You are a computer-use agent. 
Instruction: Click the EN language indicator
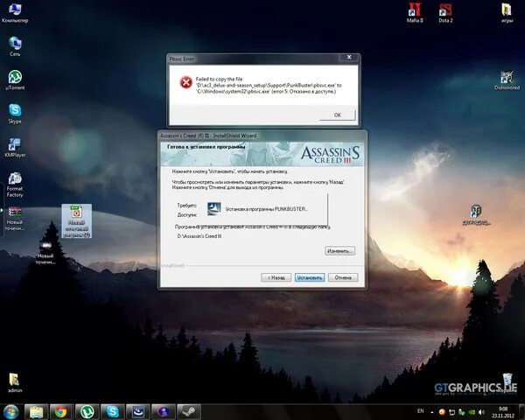pyautogui.click(x=421, y=411)
